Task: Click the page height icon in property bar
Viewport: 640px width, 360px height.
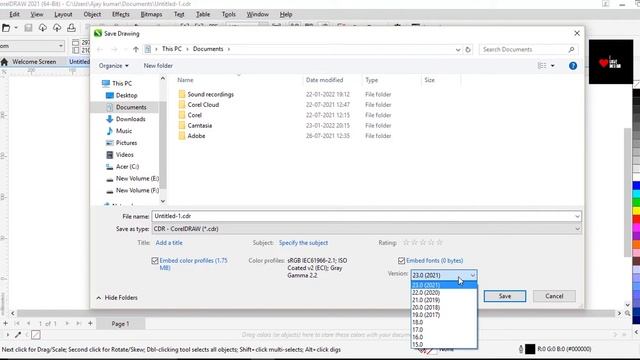Action: [76, 50]
